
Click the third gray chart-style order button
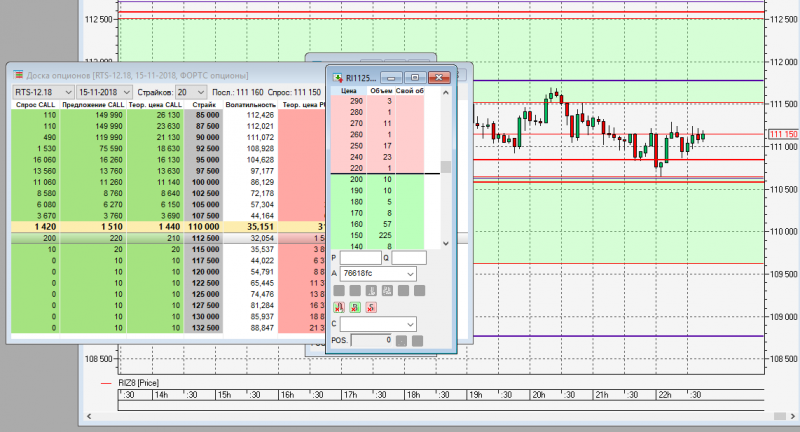(x=371, y=291)
